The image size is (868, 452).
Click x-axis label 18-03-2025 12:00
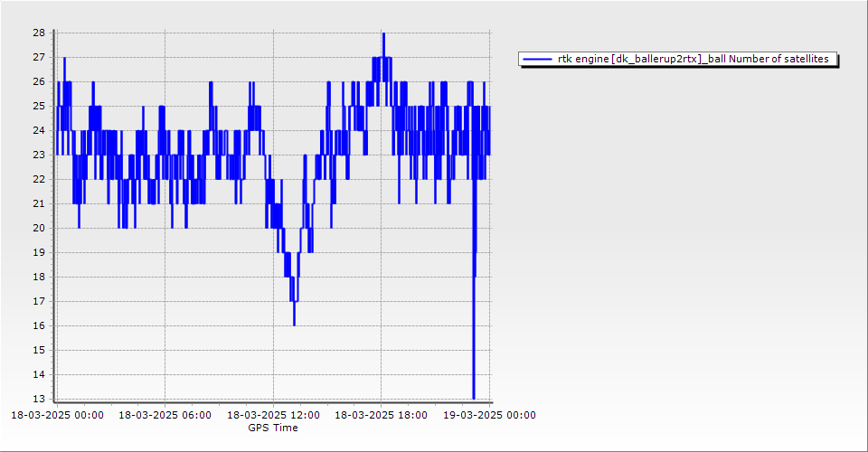[x=273, y=415]
